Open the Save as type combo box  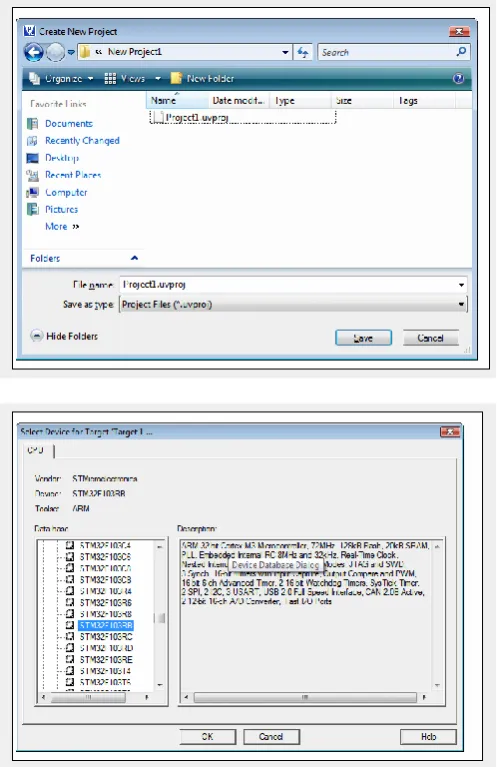[x=293, y=304]
